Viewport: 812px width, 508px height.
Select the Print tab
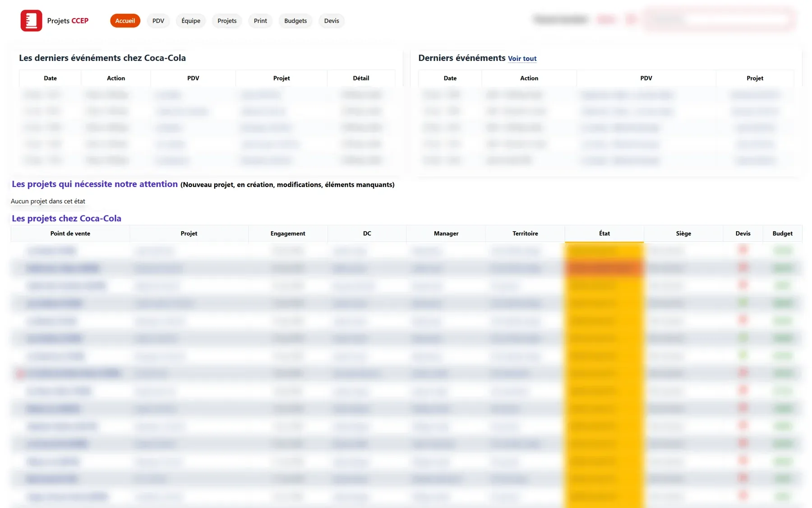(x=260, y=21)
